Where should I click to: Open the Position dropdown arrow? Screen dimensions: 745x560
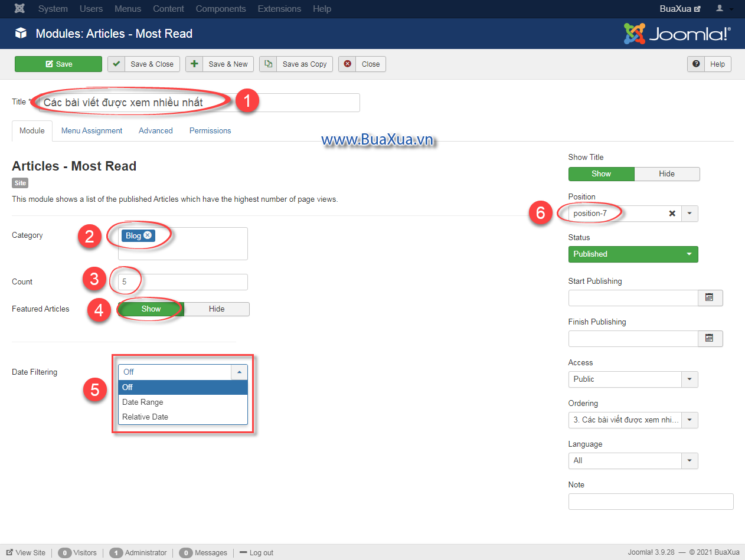(x=690, y=213)
